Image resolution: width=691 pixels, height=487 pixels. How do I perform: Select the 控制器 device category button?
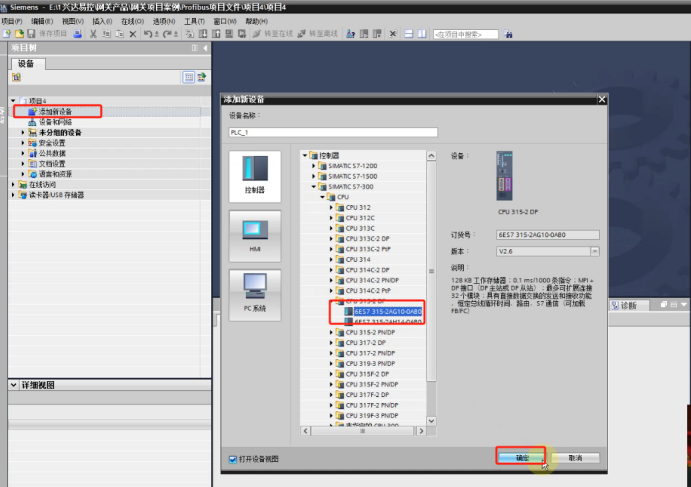[x=255, y=176]
